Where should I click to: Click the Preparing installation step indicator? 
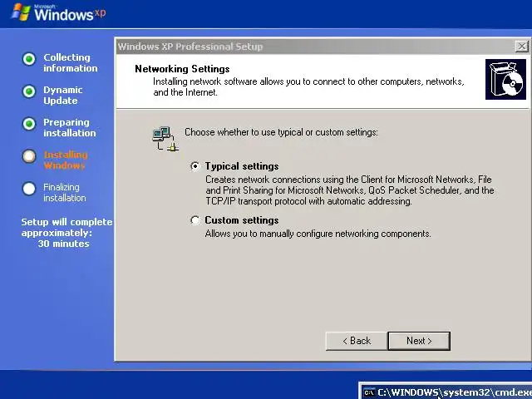tap(29, 124)
